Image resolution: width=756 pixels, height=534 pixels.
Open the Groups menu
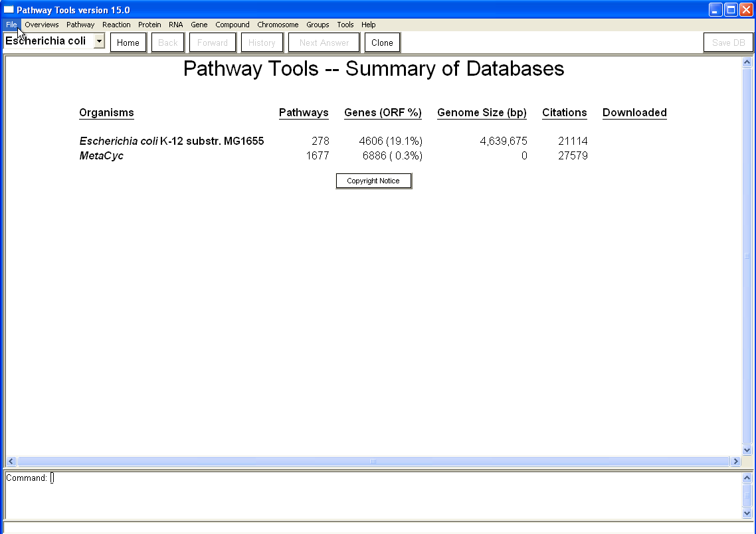(318, 25)
